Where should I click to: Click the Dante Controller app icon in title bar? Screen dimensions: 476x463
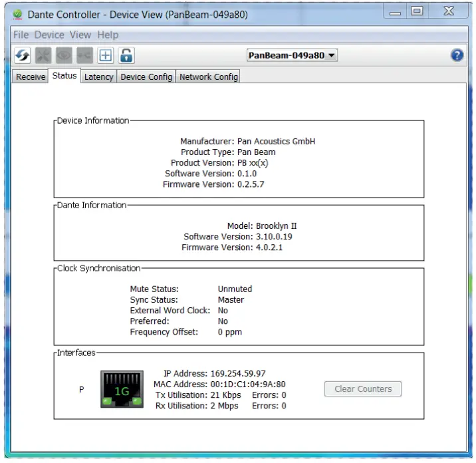17,14
